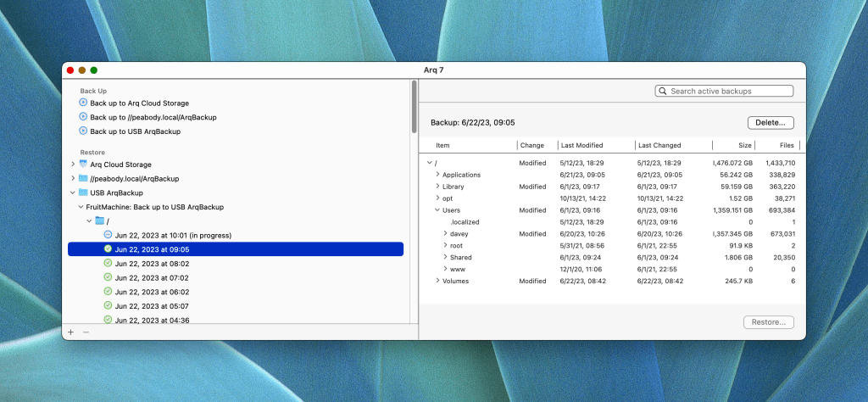Image resolution: width=868 pixels, height=402 pixels.
Task: Click the play icon for Arq Cloud Storage backup
Action: click(83, 103)
